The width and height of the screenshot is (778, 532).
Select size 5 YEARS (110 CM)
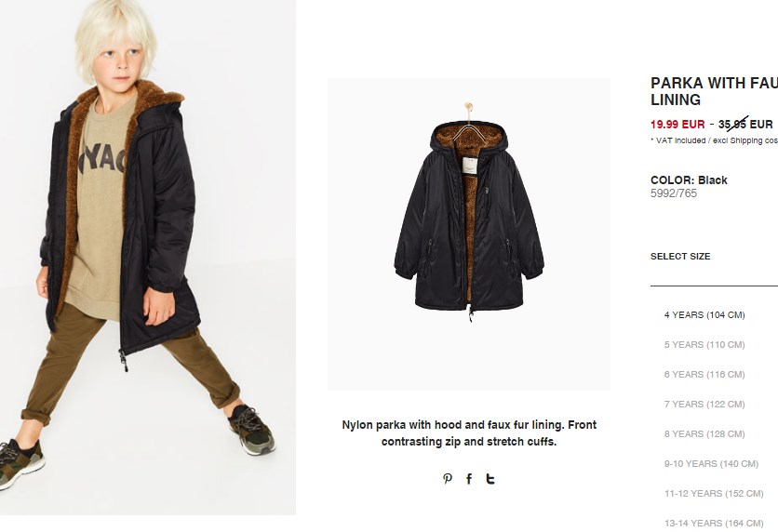pyautogui.click(x=704, y=344)
